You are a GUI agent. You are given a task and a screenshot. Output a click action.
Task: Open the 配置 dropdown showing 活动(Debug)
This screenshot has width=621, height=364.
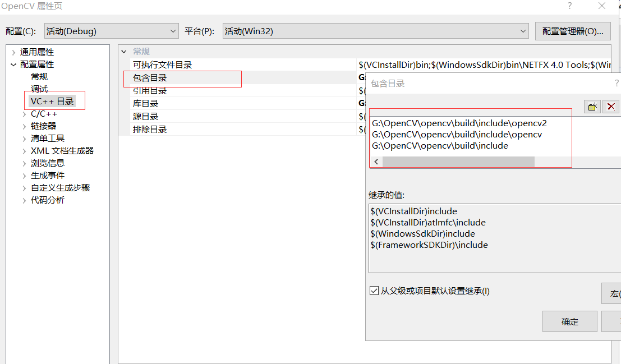click(172, 31)
